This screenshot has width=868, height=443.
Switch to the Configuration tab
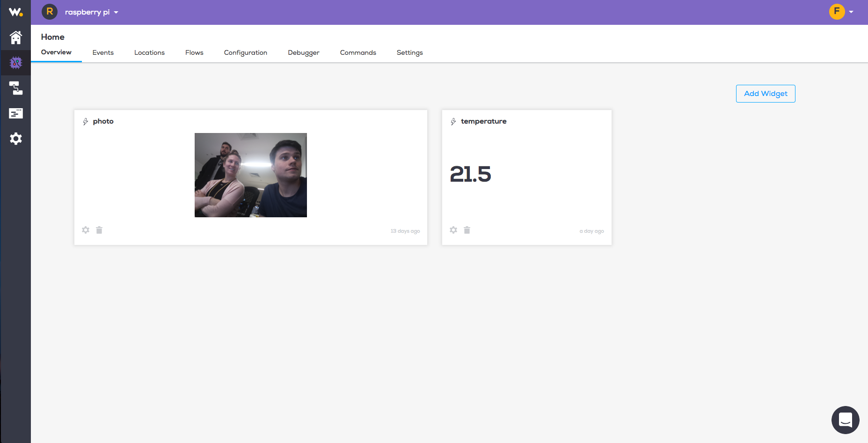click(x=246, y=52)
